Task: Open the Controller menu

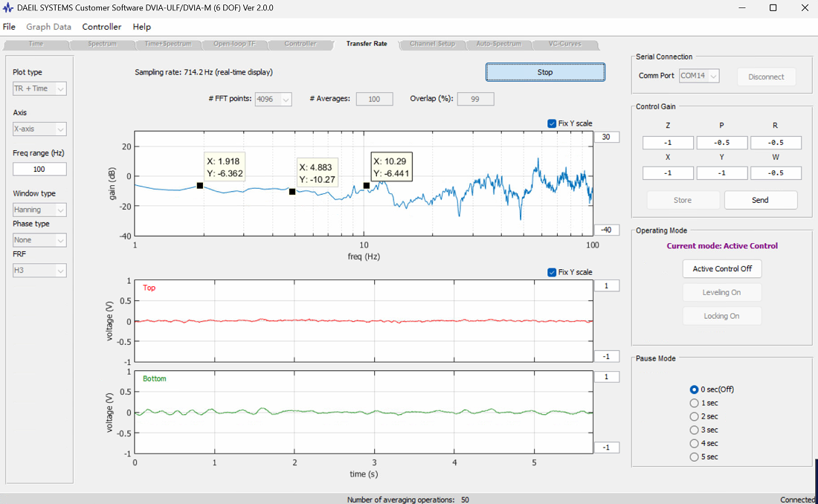Action: (x=102, y=27)
